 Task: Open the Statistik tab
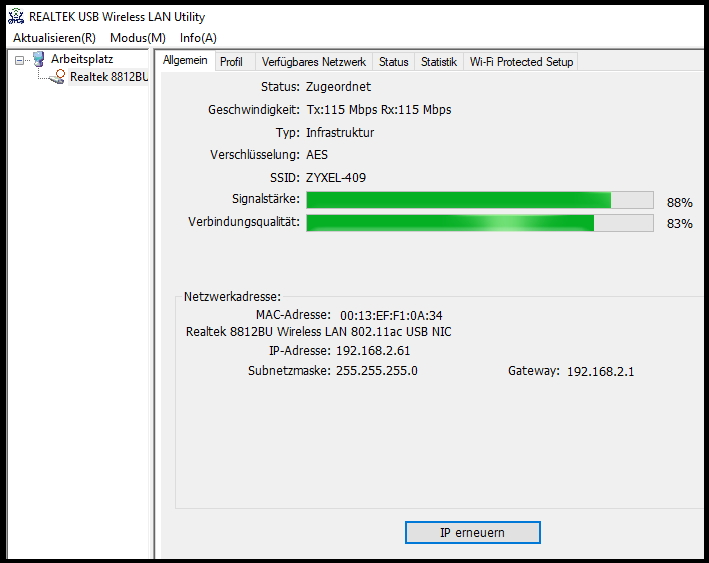point(439,62)
